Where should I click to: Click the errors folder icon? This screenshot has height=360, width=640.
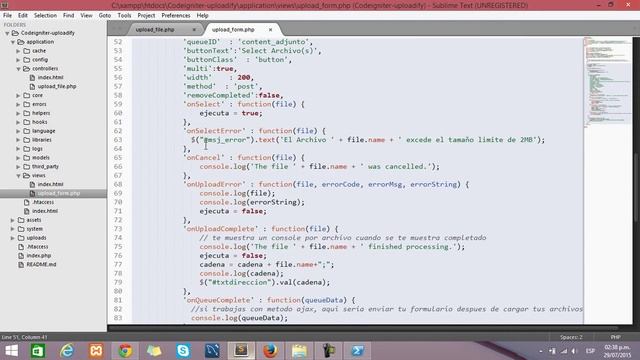point(27,104)
